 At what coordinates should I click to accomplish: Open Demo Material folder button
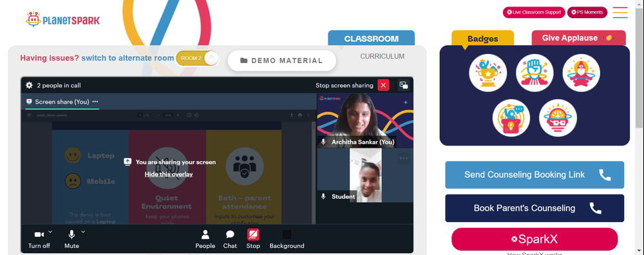click(282, 61)
